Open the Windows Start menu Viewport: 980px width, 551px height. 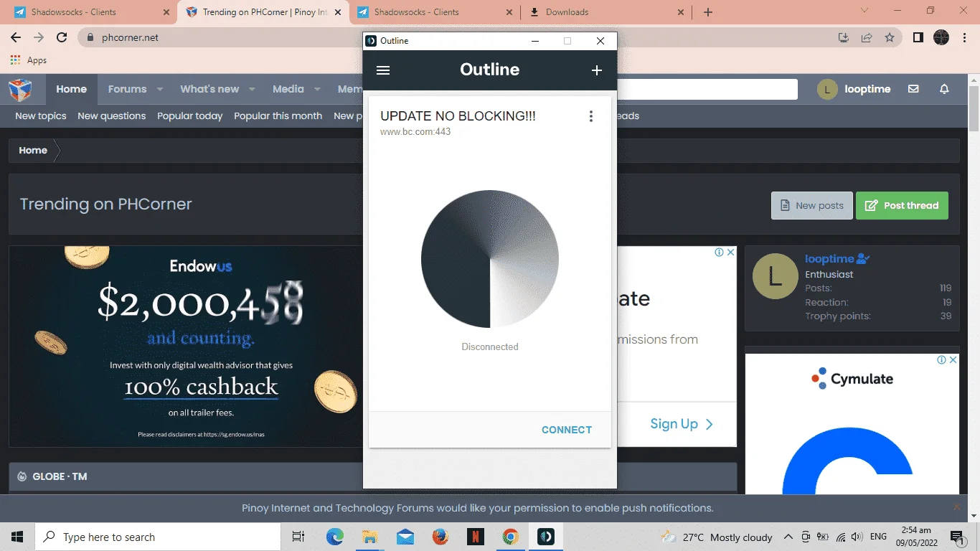[x=17, y=537]
